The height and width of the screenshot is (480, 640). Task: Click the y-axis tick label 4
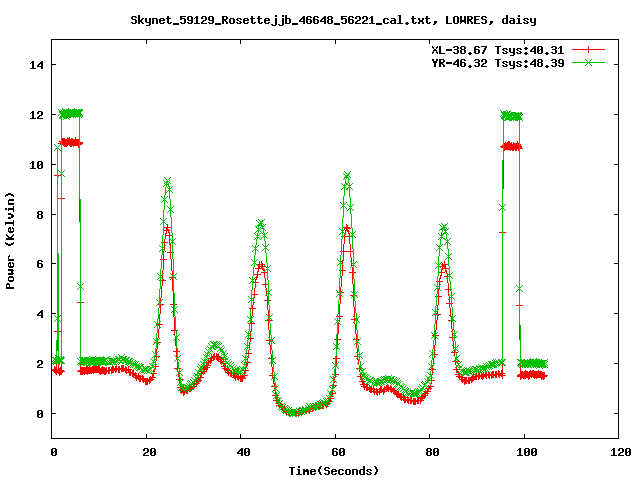point(40,314)
